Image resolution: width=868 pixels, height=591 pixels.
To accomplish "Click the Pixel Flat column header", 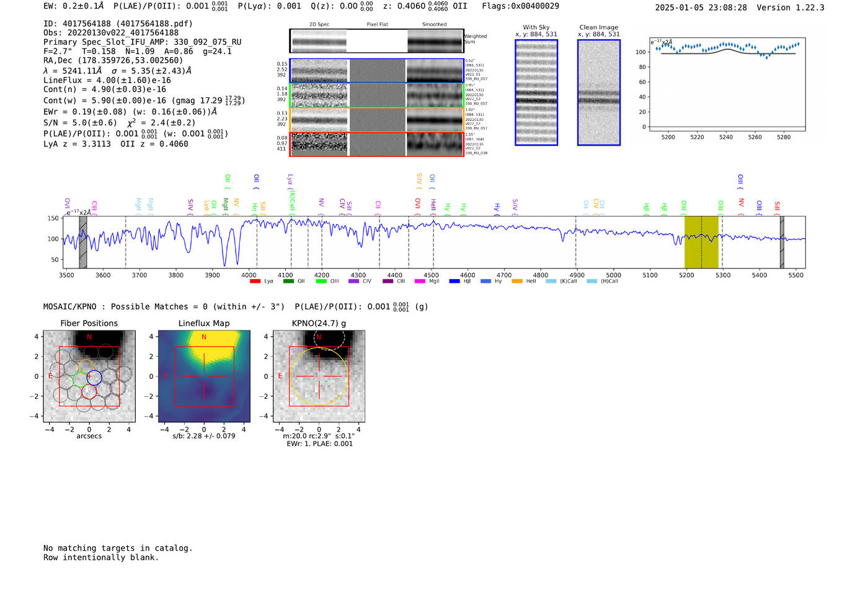I will tap(377, 25).
